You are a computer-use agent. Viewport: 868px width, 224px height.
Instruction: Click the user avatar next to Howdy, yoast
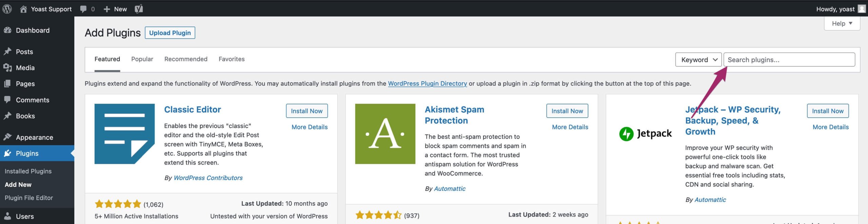coord(862,9)
